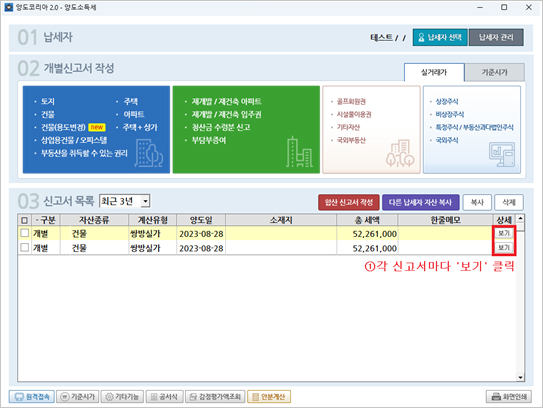Screen dimensions: 543x408
Task: Switch to the 기준시가 tab beside 실거래가
Action: pyautogui.click(x=495, y=72)
